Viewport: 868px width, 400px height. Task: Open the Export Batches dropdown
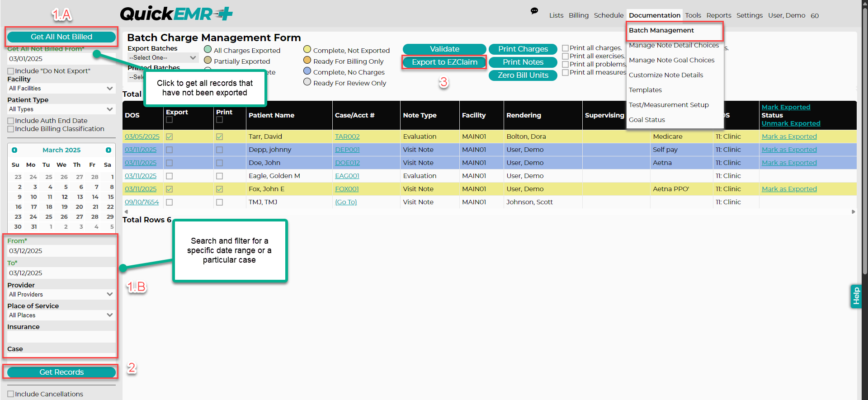tap(163, 58)
